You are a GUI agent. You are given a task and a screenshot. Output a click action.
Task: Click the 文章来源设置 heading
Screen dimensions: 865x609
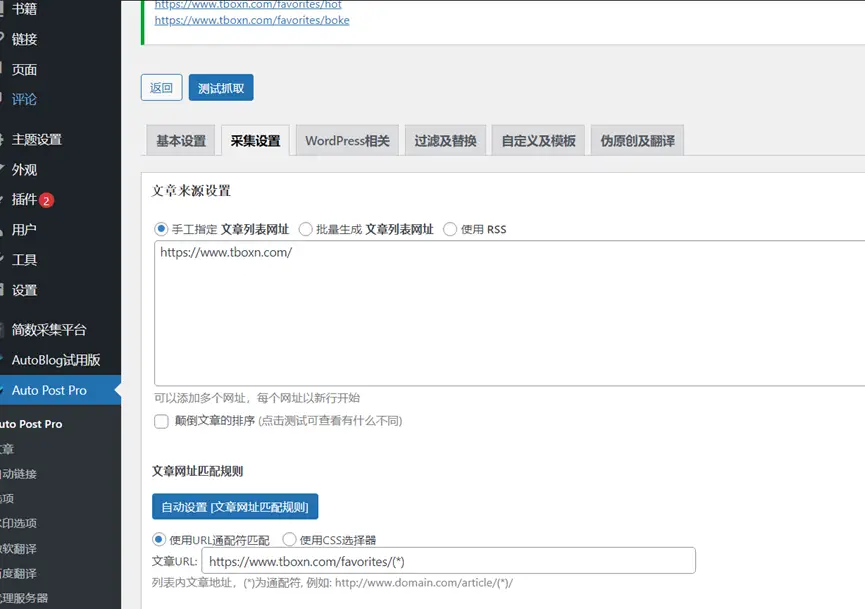pyautogui.click(x=191, y=191)
